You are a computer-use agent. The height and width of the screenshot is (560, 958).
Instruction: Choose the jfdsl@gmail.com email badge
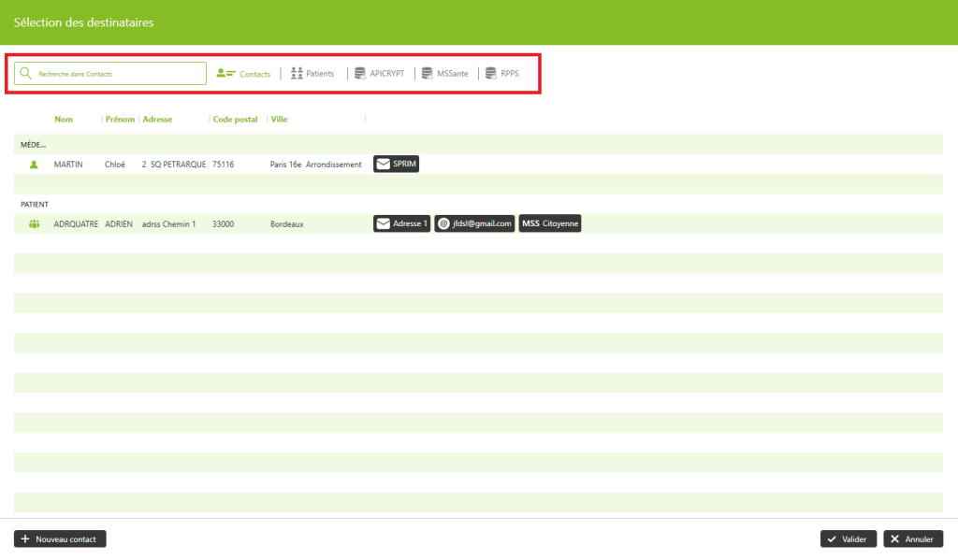(474, 224)
